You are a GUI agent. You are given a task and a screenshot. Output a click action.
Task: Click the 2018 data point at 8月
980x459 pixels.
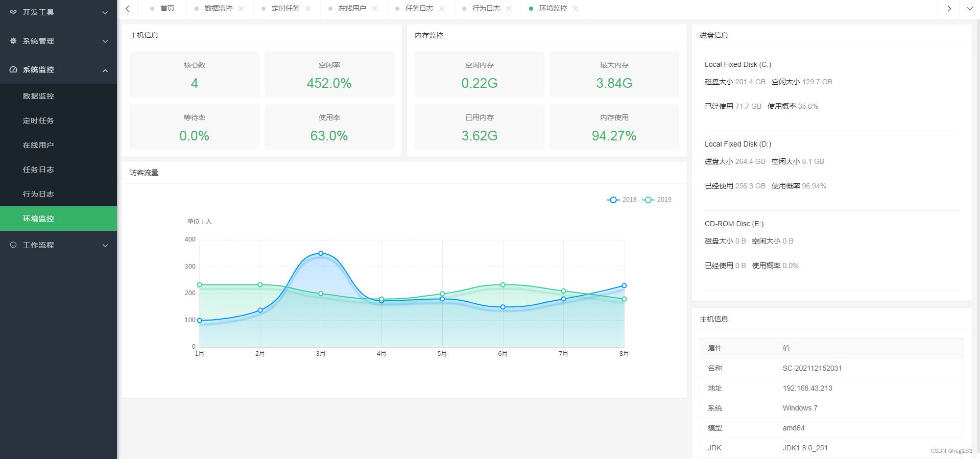(x=624, y=285)
